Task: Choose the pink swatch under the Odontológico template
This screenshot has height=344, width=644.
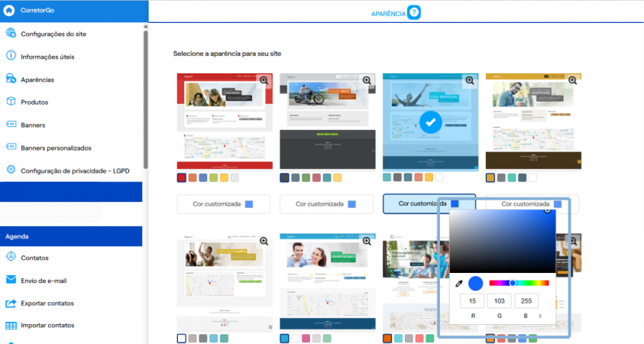Action: click(306, 339)
